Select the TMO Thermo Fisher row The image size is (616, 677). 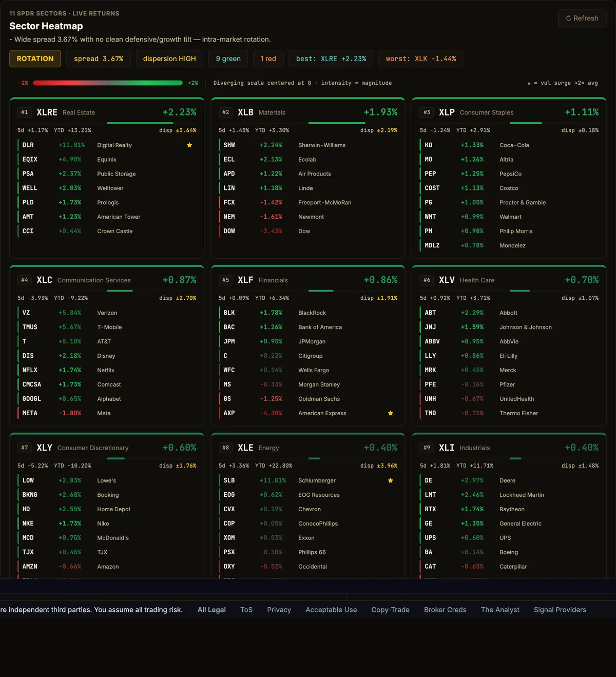tap(509, 413)
